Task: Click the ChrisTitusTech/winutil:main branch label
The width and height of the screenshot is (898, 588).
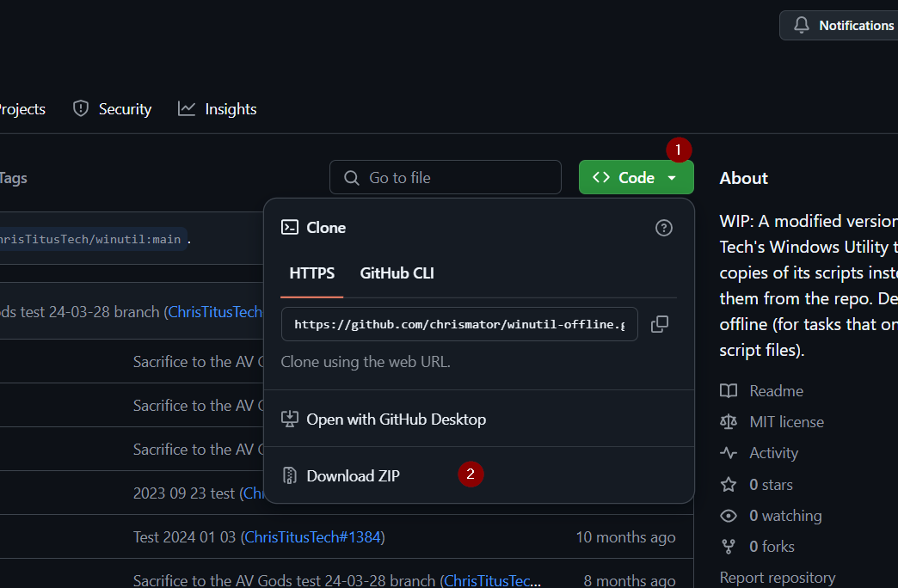Action: 92,239
